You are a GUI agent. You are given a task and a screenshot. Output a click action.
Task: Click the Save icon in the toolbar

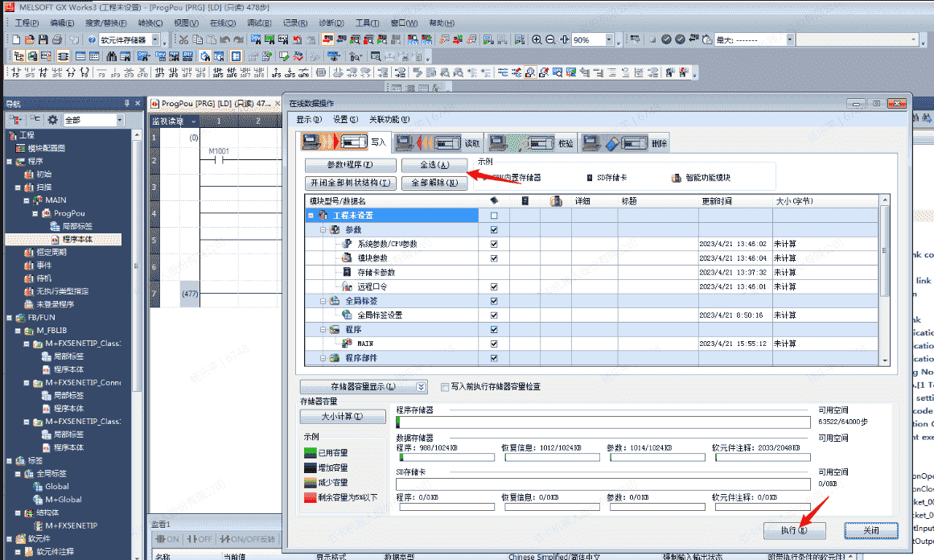43,39
